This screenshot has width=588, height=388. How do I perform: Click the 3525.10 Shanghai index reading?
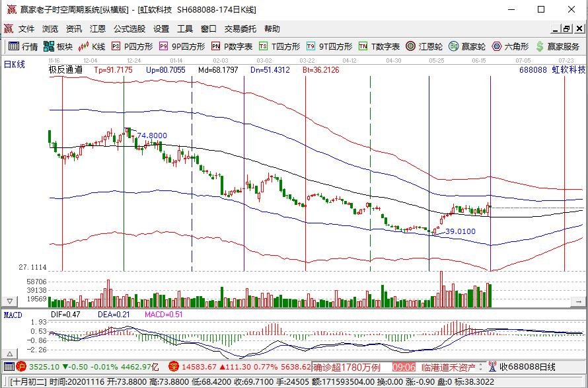[x=44, y=367]
